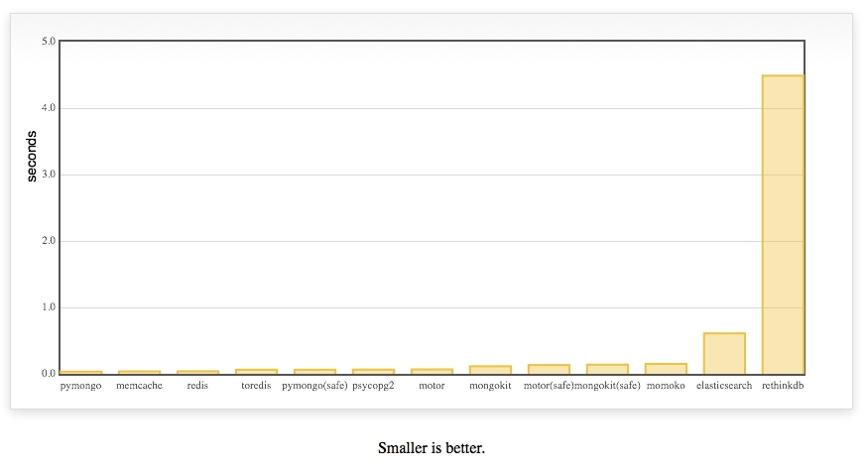Click the 1.0 y-axis tick label
The height and width of the screenshot is (470, 868).
coord(50,307)
